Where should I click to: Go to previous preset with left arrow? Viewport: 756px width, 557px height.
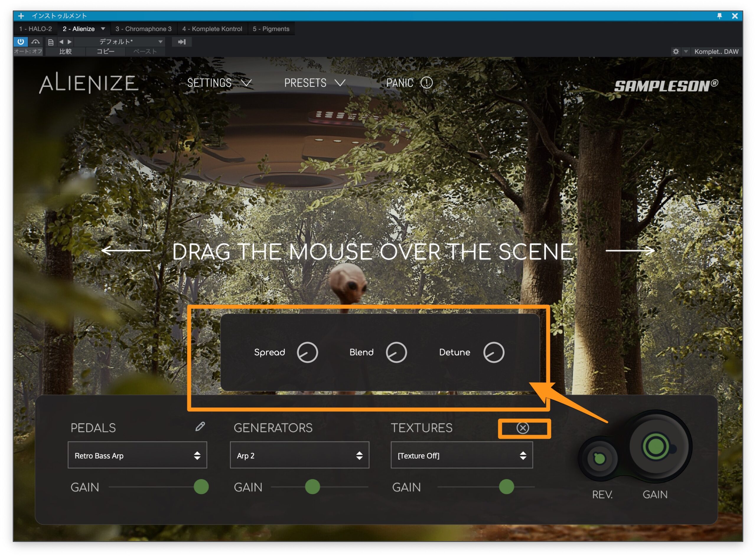click(61, 42)
